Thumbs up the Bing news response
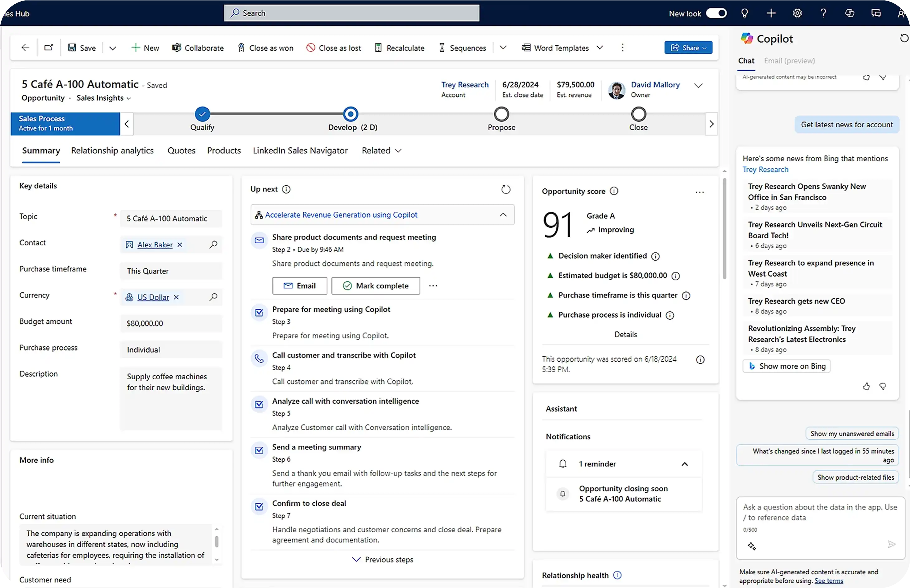Viewport: 910px width, 588px height. pyautogui.click(x=866, y=386)
